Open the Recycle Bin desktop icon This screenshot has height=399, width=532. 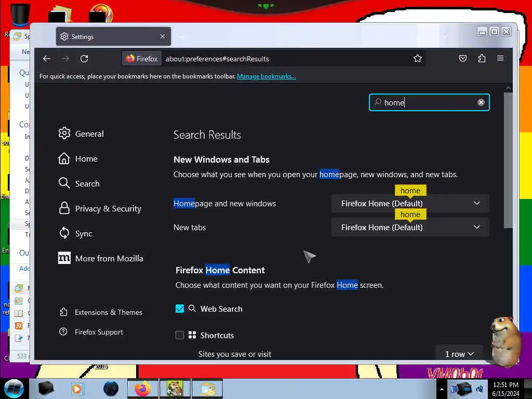click(19, 16)
